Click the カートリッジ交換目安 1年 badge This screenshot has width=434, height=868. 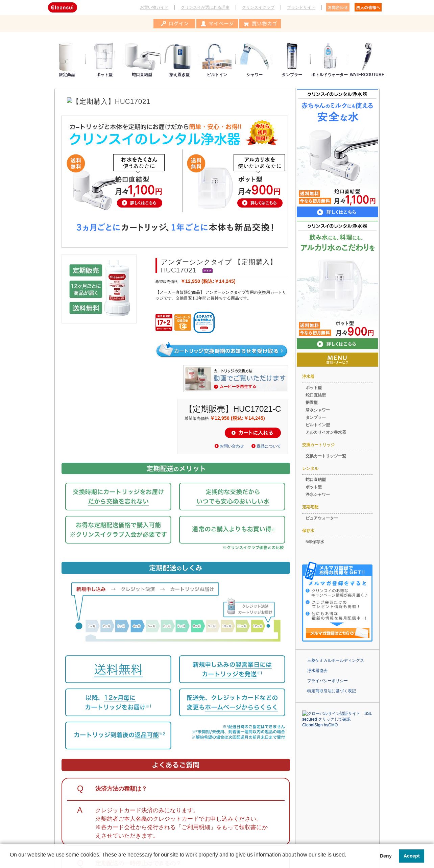pos(183,322)
